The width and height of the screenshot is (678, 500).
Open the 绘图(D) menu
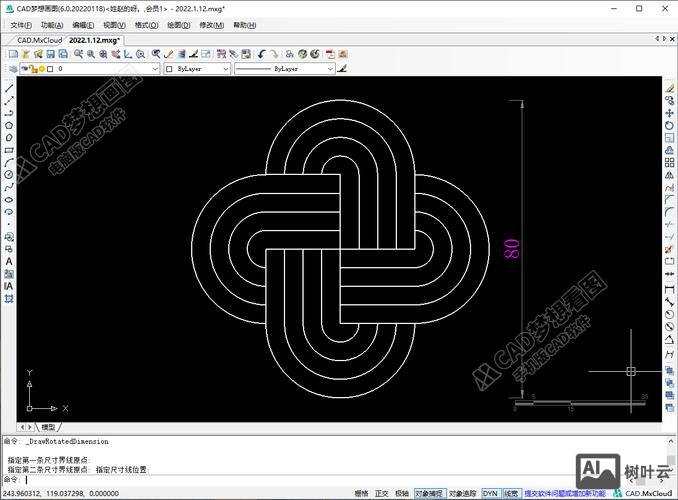point(180,24)
